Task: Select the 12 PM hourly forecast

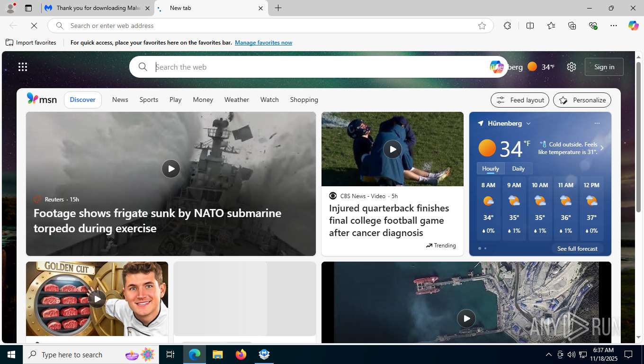Action: tap(591, 208)
